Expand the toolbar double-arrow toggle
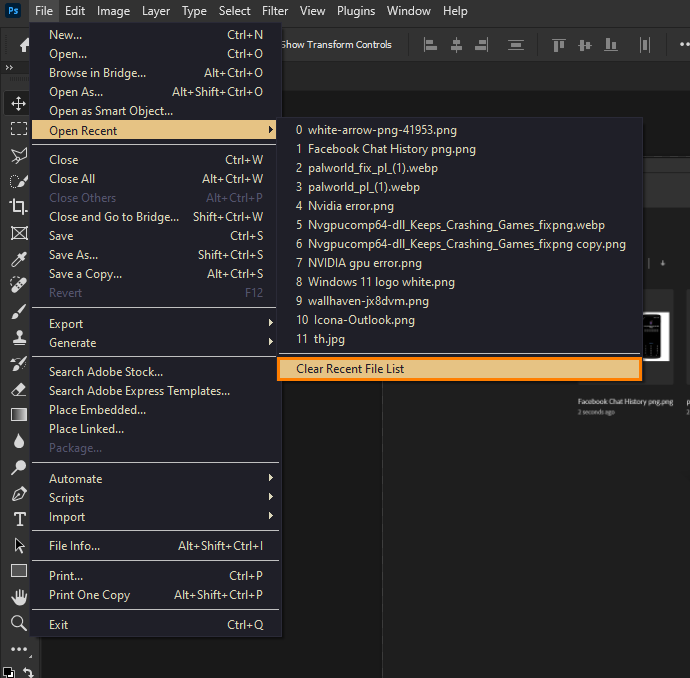Viewport: 690px width, 678px height. [x=9, y=67]
